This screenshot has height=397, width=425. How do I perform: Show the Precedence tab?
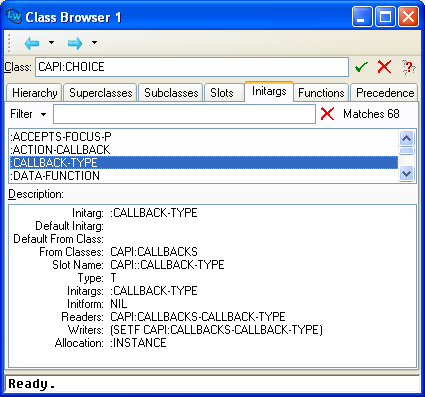click(385, 93)
